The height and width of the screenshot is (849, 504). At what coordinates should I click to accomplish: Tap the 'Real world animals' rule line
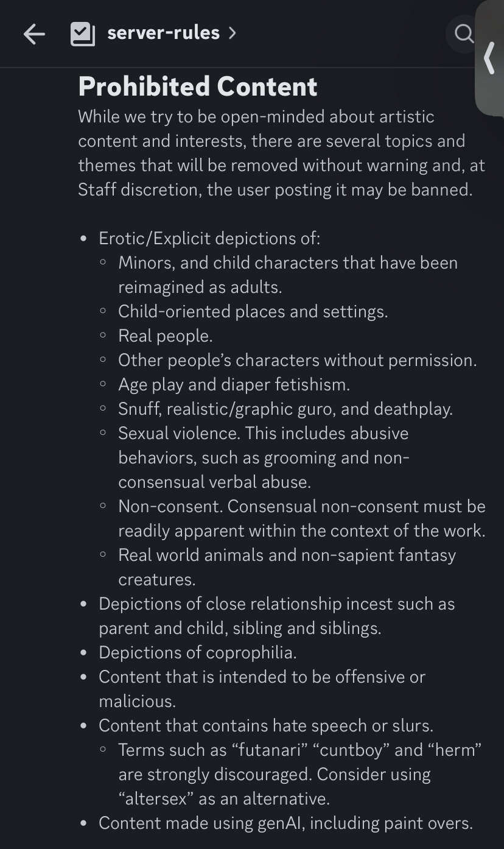pyautogui.click(x=286, y=555)
